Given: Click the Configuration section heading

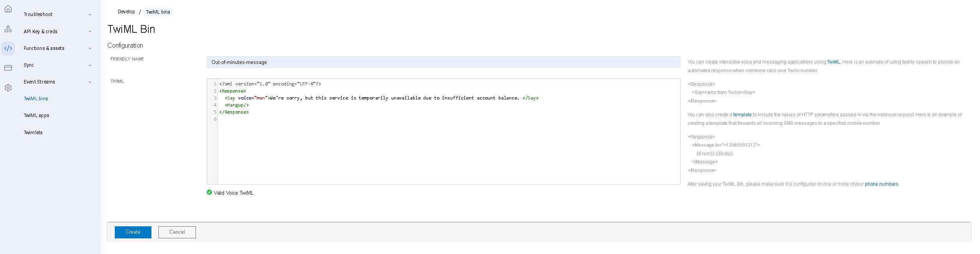Looking at the screenshot, I should tap(125, 46).
